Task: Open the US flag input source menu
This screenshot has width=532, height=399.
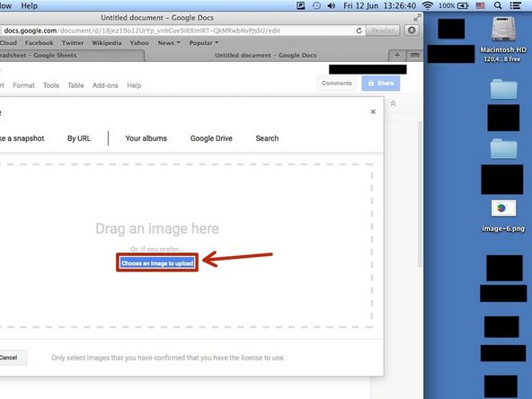Action: [x=481, y=5]
